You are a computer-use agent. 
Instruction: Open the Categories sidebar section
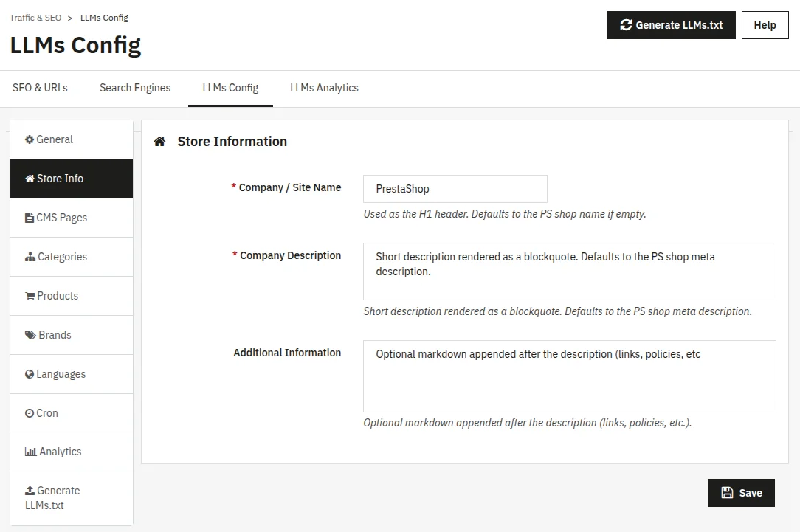72,257
